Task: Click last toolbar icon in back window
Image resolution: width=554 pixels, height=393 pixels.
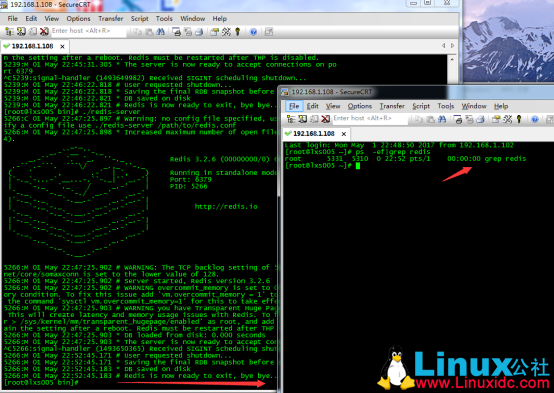Action: point(269,32)
